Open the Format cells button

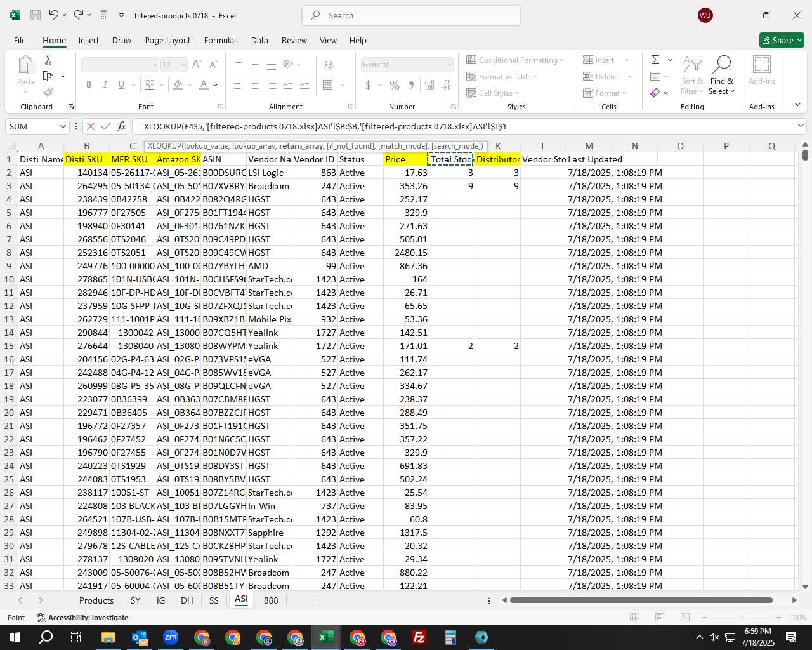(x=605, y=93)
